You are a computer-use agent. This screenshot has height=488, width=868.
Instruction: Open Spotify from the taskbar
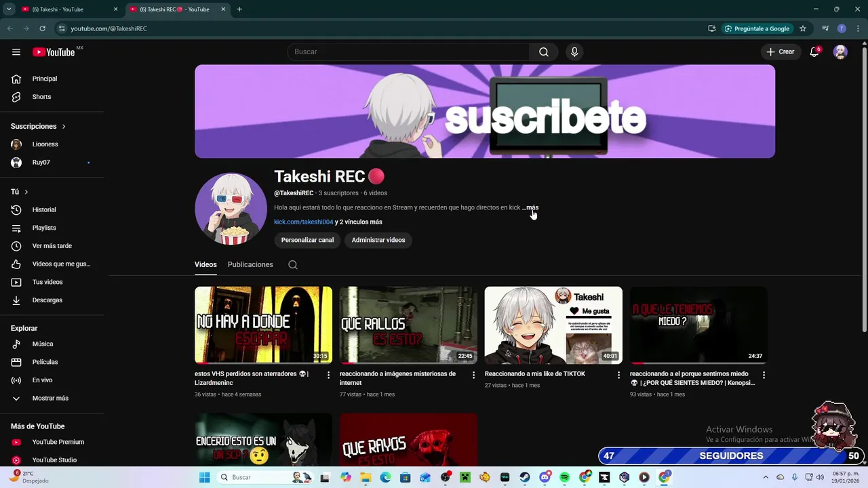pyautogui.click(x=565, y=477)
